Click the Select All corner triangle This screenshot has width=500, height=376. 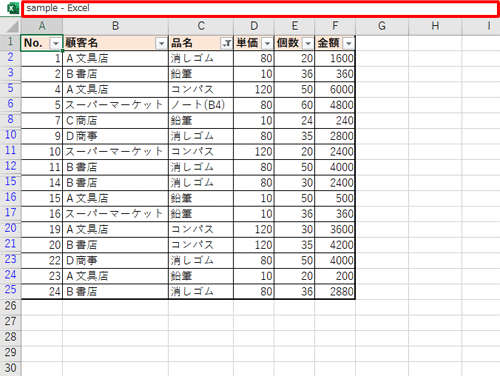pyautogui.click(x=12, y=27)
